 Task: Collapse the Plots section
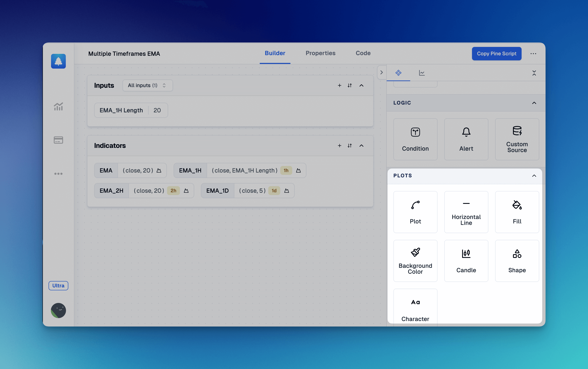[x=534, y=176]
